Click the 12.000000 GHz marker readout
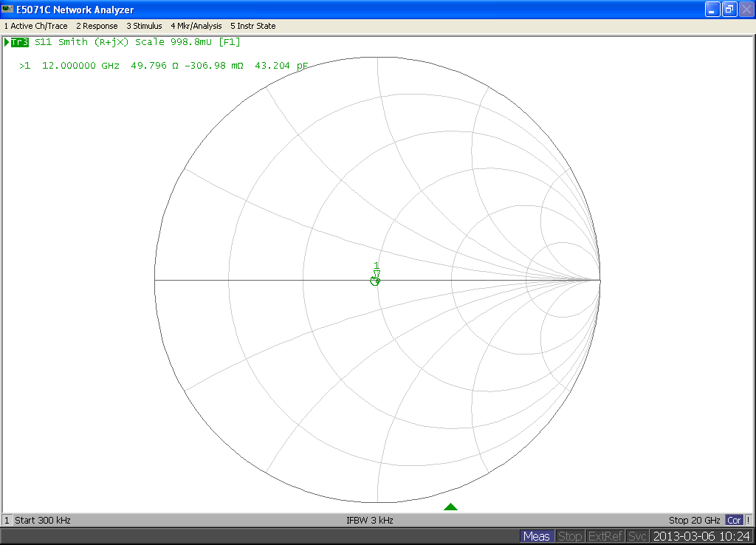The height and width of the screenshot is (545, 756). point(80,66)
